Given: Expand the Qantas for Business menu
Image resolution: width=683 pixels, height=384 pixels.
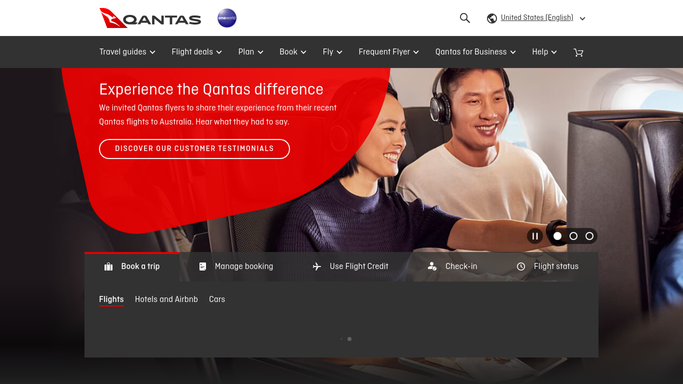Looking at the screenshot, I should [475, 52].
